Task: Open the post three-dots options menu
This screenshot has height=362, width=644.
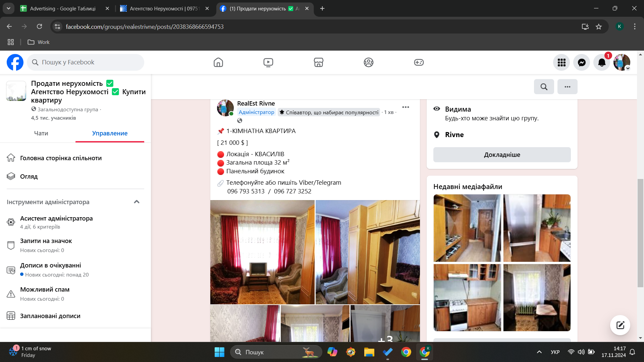Action: click(406, 107)
